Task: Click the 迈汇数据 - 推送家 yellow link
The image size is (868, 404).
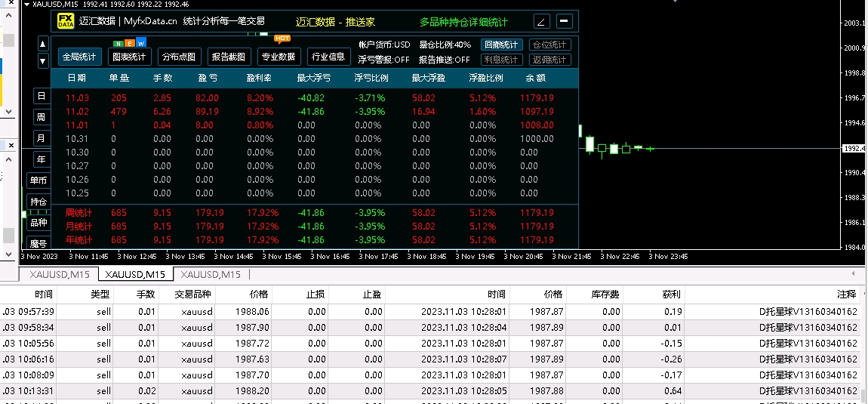Action: point(335,22)
